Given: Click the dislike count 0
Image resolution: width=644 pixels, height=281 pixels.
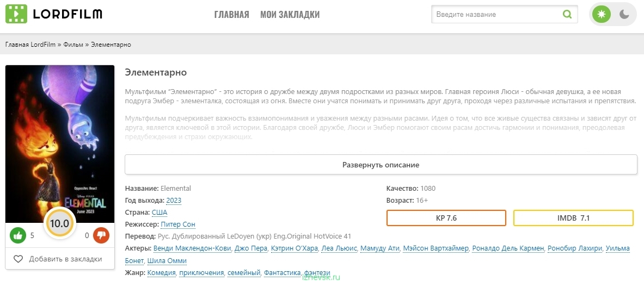Looking at the screenshot, I should [x=87, y=235].
